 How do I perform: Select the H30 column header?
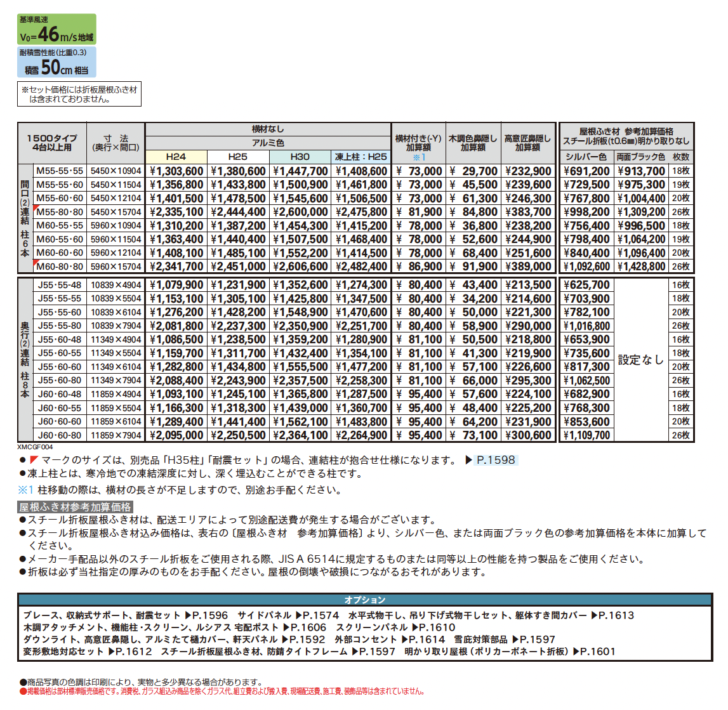pos(300,157)
